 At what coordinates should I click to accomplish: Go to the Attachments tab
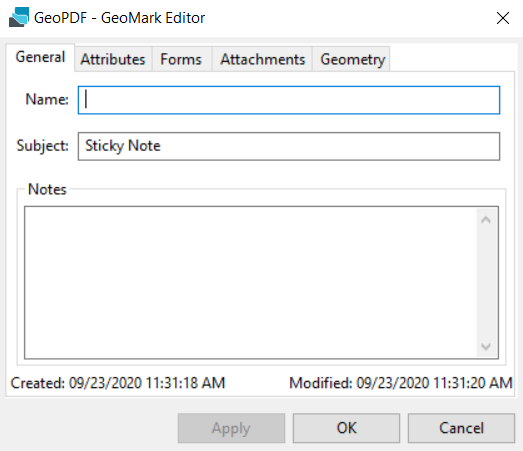point(263,59)
